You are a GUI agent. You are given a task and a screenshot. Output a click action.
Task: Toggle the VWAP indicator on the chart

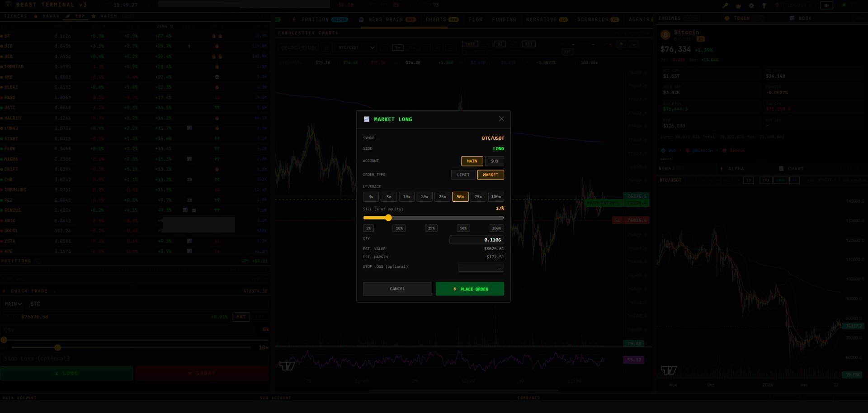(470, 44)
